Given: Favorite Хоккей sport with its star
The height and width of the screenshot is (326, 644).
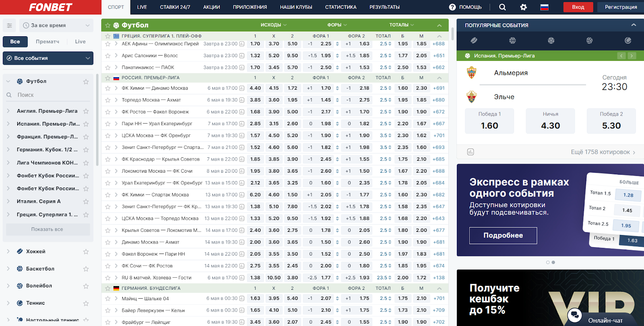Looking at the screenshot, I should 86,252.
